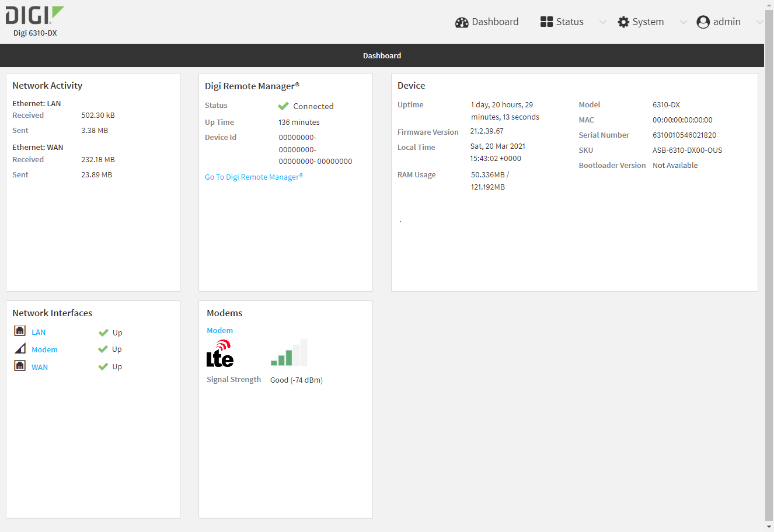
Task: Click the RAM Usage value
Action: (490, 181)
